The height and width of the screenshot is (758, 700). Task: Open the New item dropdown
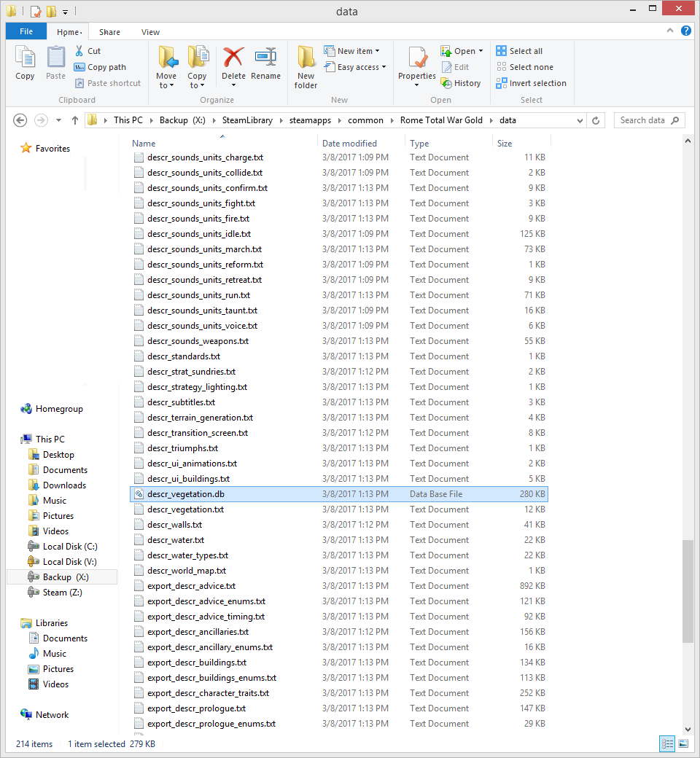351,51
